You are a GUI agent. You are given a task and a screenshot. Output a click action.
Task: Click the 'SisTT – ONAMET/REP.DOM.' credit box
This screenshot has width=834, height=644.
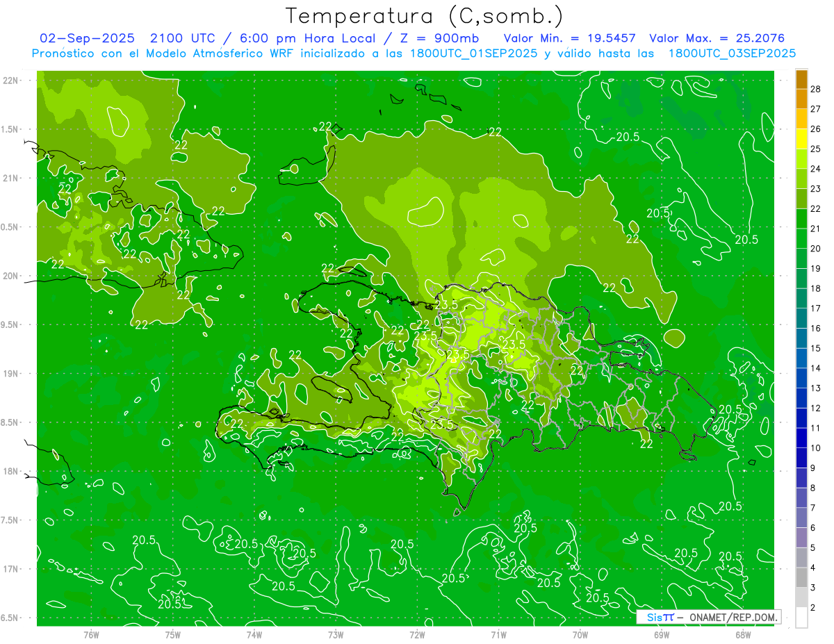(709, 617)
